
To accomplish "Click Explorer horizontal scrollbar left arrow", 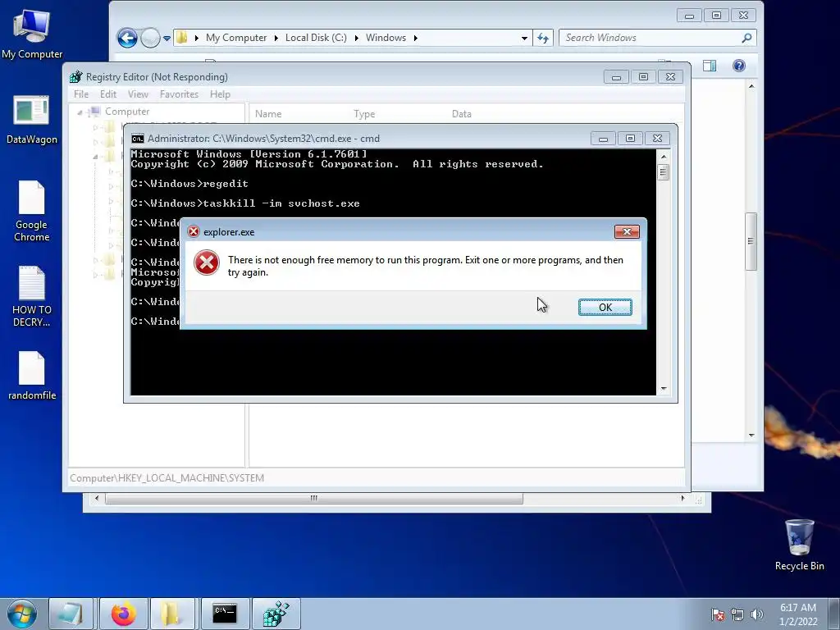I will (x=97, y=498).
